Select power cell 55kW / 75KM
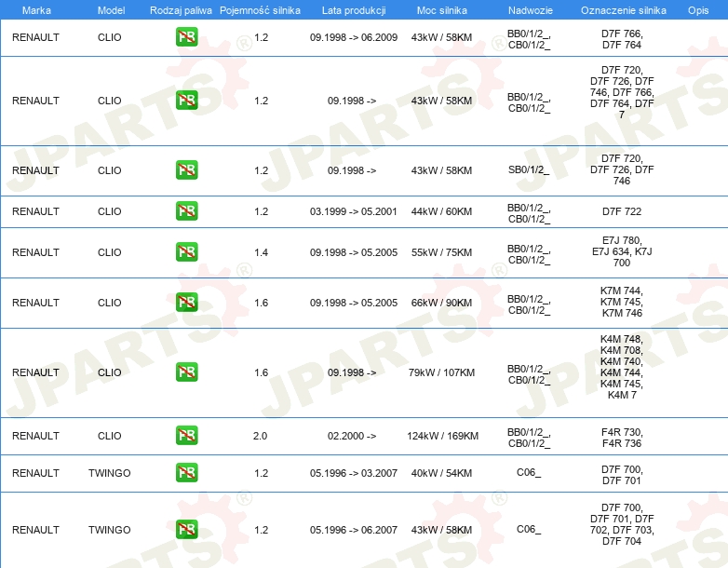Screen dimensions: 728x568 point(441,252)
